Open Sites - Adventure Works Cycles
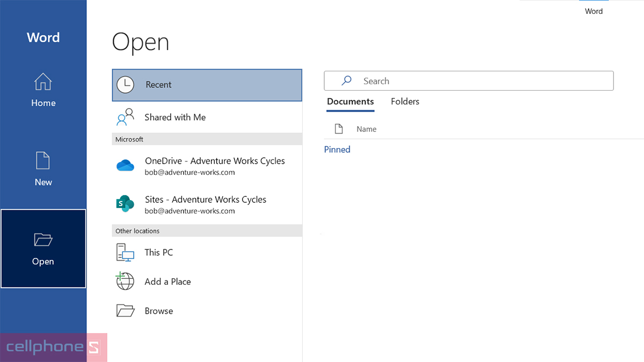Image resolution: width=644 pixels, height=362 pixels. click(x=207, y=204)
